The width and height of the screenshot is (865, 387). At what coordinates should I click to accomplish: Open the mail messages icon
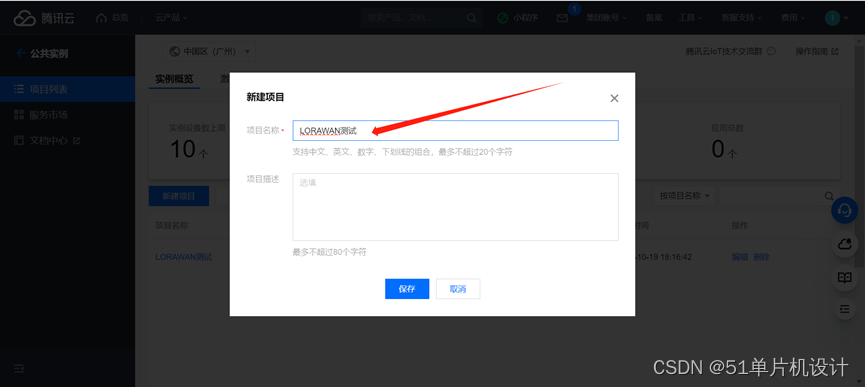562,18
